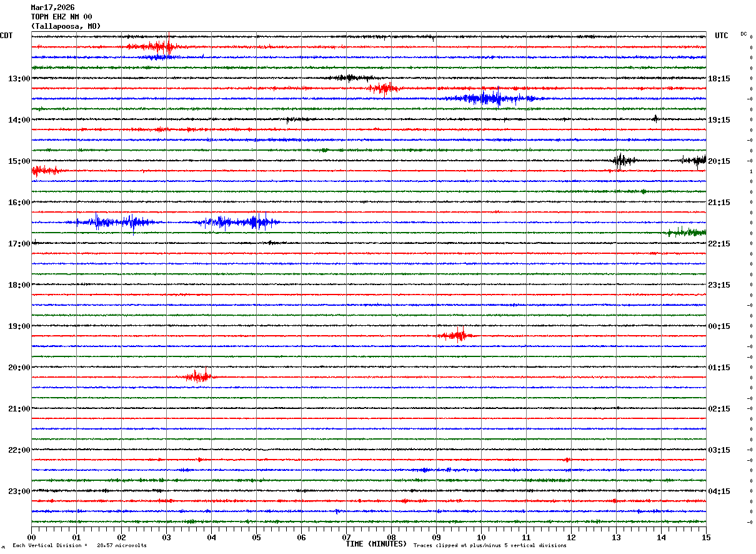Click minute 02 on the bottom axis
Viewport: 756px width, 554px height.
click(x=122, y=537)
